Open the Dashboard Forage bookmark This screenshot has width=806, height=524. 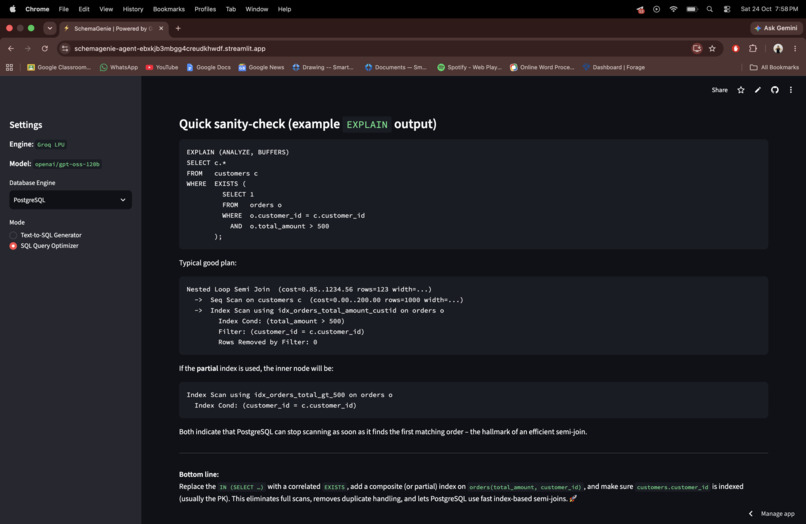pos(614,67)
